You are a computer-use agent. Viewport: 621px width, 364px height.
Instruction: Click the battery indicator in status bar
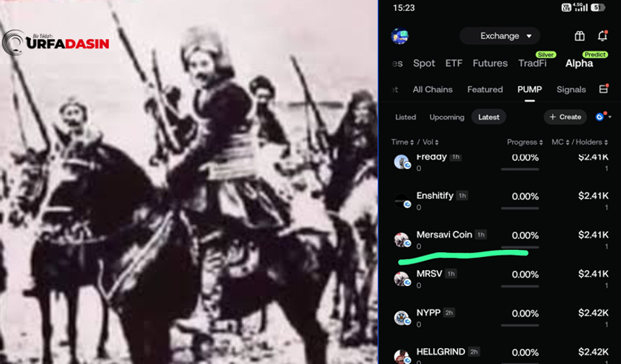[x=598, y=7]
